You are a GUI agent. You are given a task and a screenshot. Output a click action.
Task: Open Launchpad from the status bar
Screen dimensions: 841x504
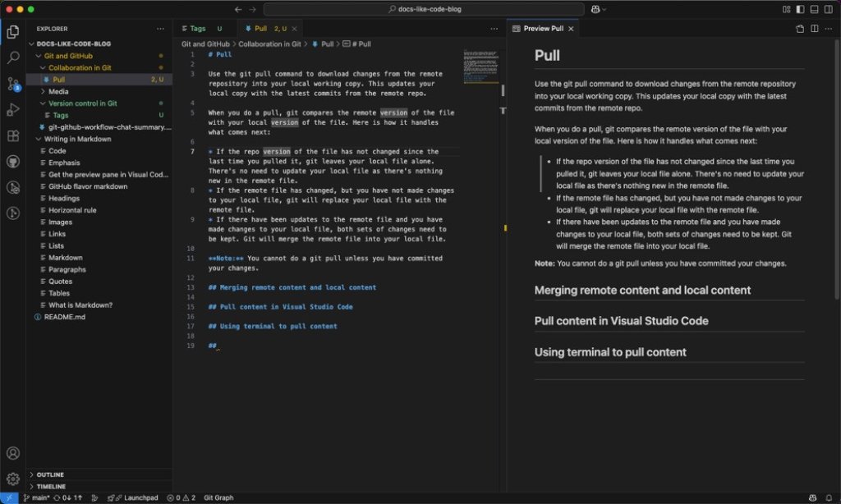click(x=133, y=498)
